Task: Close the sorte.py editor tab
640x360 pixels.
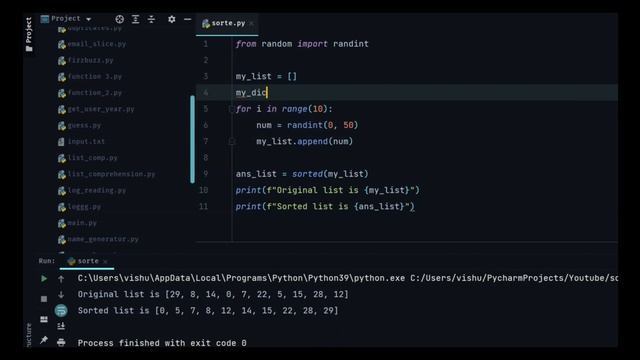Action: [252, 24]
